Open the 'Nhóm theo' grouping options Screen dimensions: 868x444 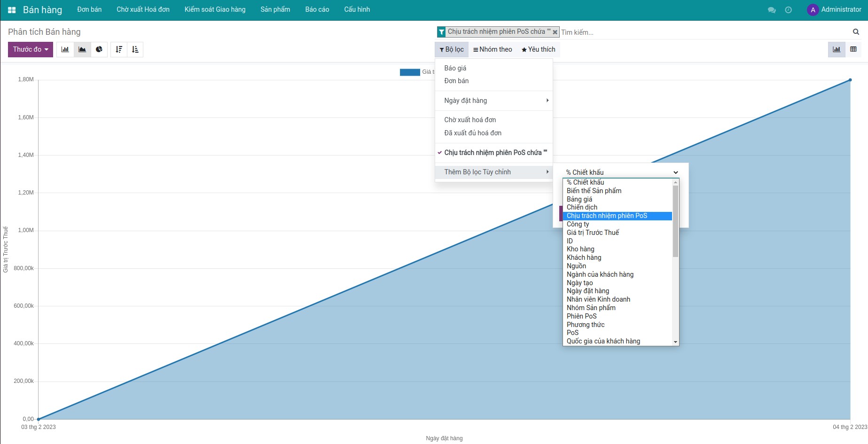[x=492, y=49]
